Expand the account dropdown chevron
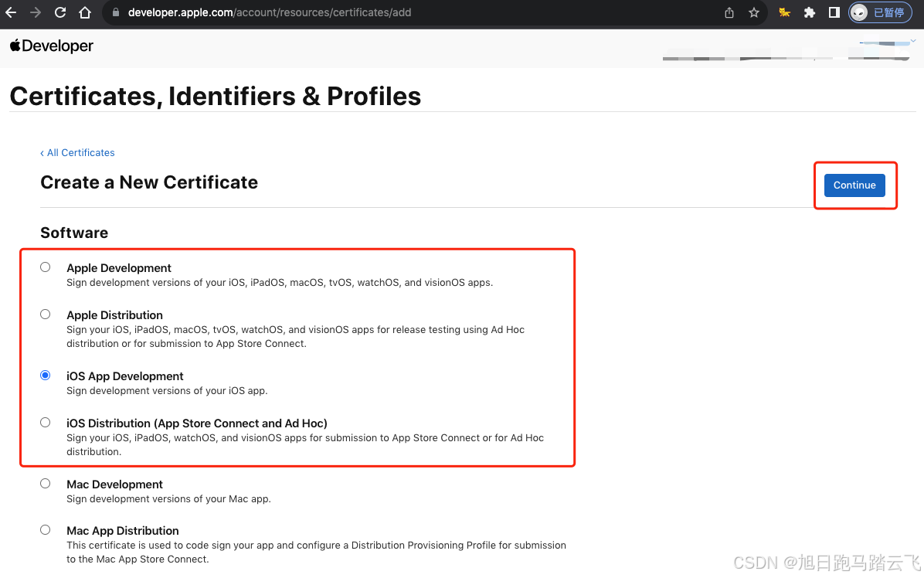924x578 pixels. 913,41
